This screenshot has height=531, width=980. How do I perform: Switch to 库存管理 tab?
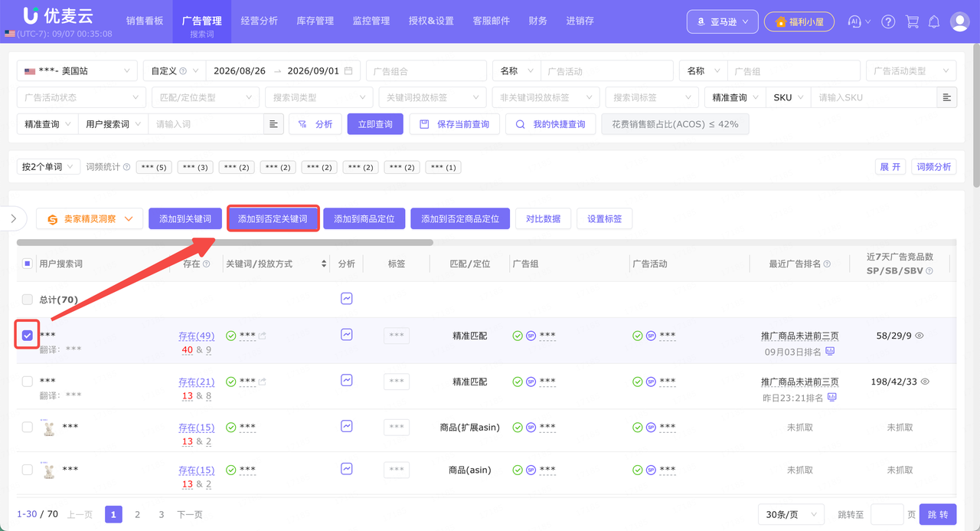point(315,21)
